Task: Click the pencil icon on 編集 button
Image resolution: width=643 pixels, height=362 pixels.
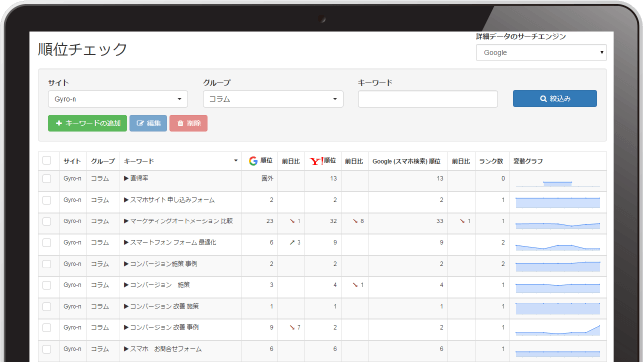Action: pyautogui.click(x=140, y=123)
